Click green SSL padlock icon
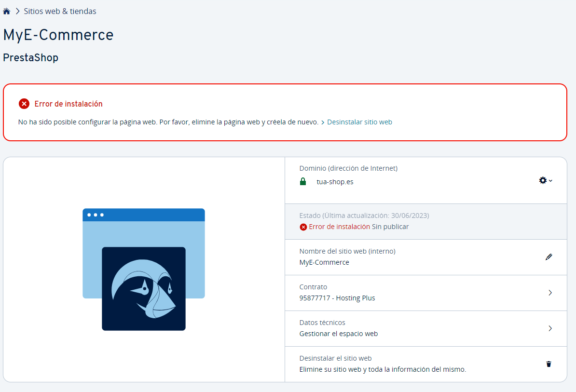 [303, 182]
